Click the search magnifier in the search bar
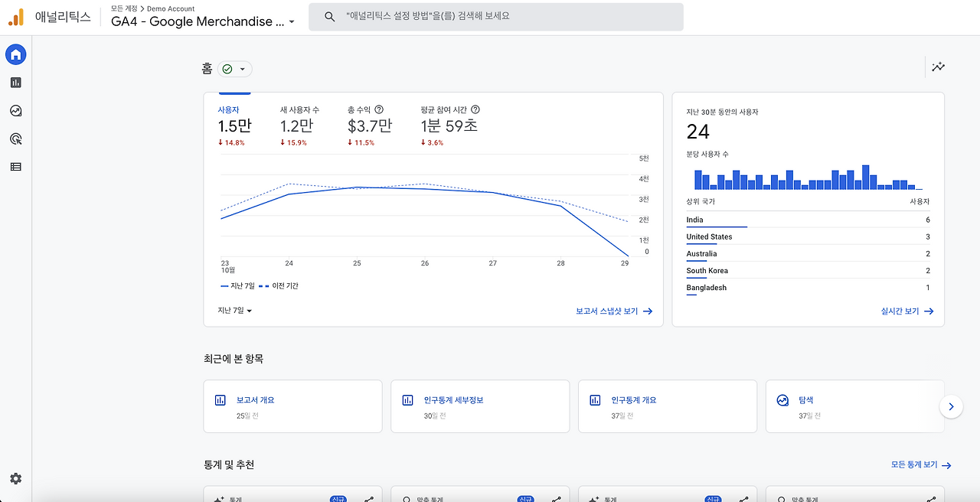Image resolution: width=980 pixels, height=502 pixels. coord(328,17)
